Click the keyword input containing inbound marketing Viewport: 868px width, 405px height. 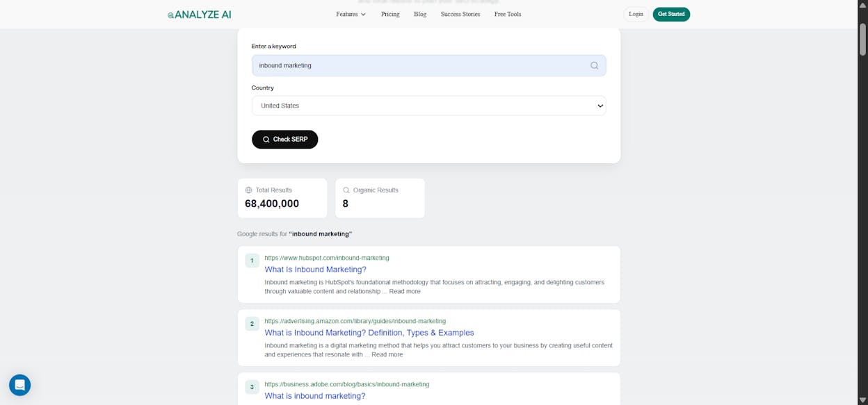click(x=428, y=65)
